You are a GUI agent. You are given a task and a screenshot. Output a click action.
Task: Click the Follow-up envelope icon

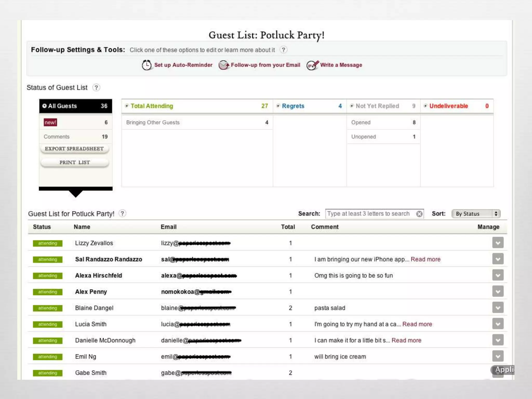coord(224,65)
